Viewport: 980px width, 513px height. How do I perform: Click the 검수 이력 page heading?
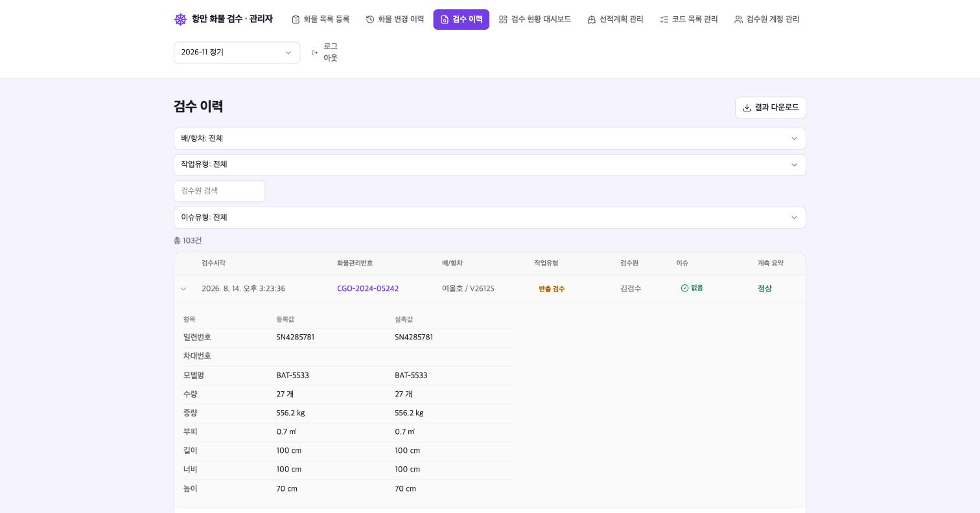tap(198, 107)
